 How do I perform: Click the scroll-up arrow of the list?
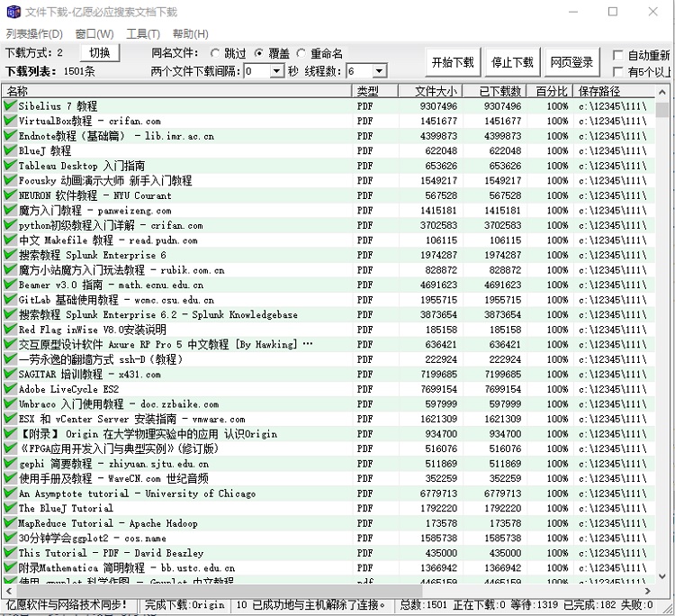pyautogui.click(x=662, y=91)
